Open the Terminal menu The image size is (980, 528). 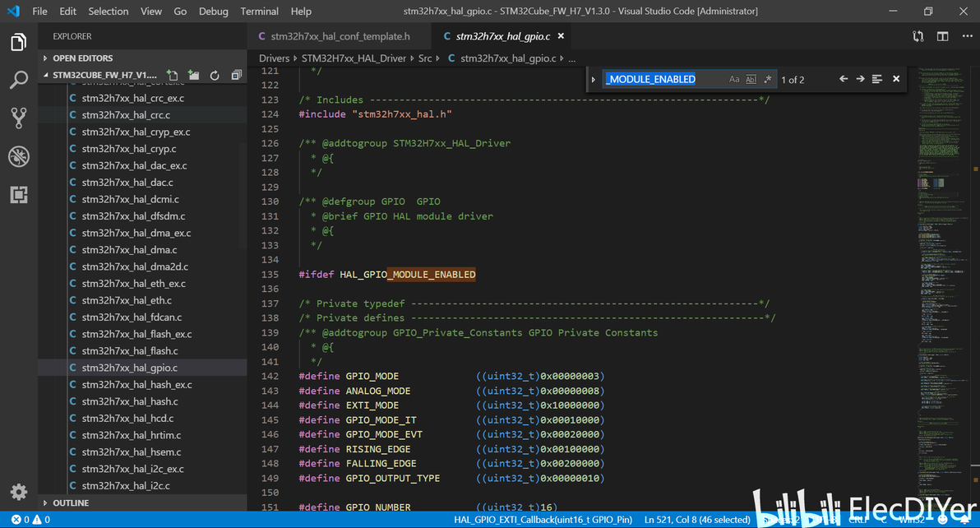[x=259, y=12]
